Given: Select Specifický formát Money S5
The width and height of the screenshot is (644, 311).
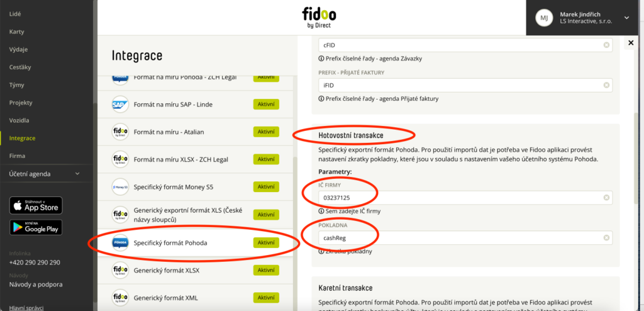Looking at the screenshot, I should pyautogui.click(x=195, y=187).
